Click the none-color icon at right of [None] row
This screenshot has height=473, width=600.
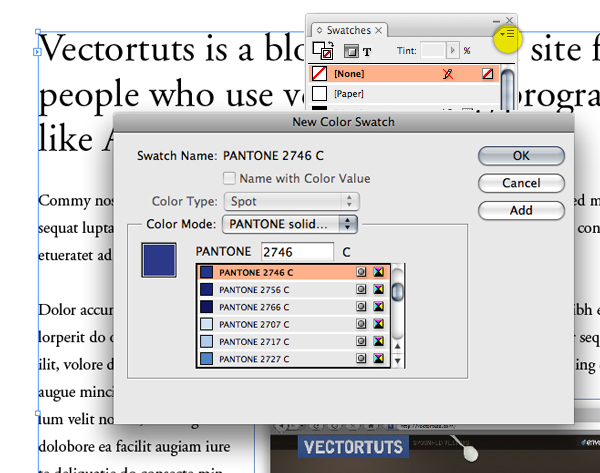(x=488, y=73)
